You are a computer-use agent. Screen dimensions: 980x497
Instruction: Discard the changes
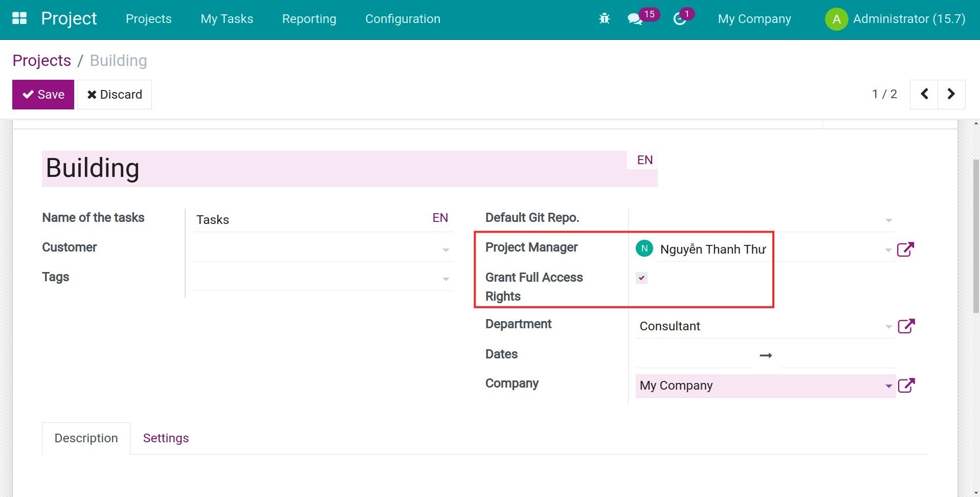[115, 95]
